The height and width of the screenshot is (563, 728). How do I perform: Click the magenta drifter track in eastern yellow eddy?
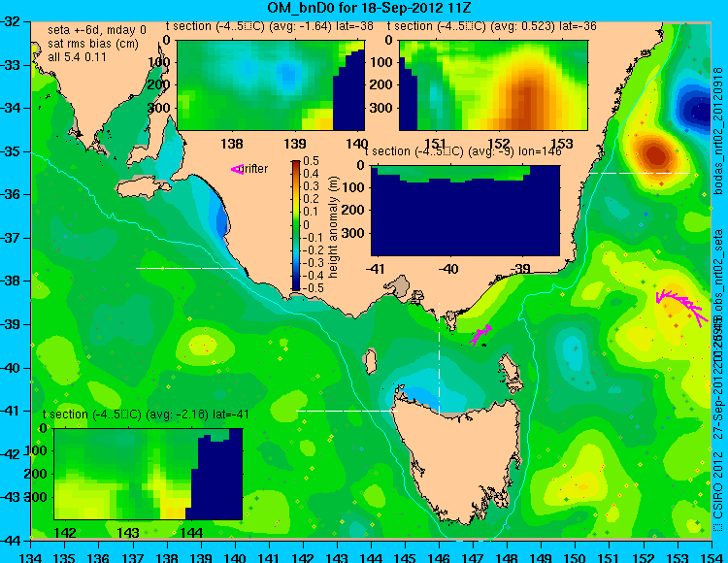tap(681, 307)
